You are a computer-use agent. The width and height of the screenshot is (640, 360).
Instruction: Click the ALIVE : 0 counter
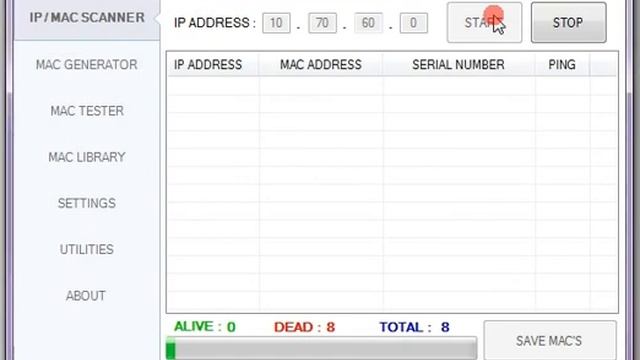click(x=205, y=327)
